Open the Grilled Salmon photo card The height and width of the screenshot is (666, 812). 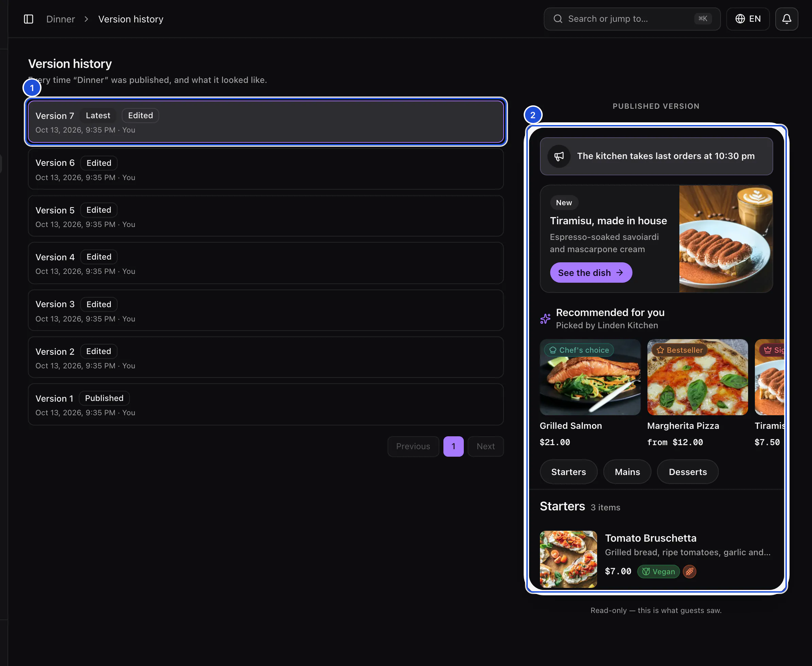click(590, 377)
